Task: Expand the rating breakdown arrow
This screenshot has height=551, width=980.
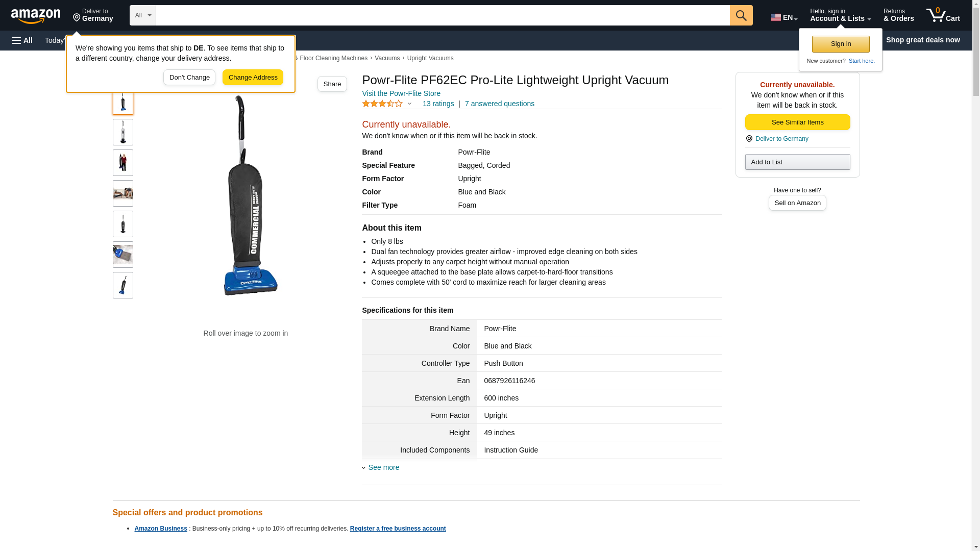Action: pyautogui.click(x=409, y=104)
